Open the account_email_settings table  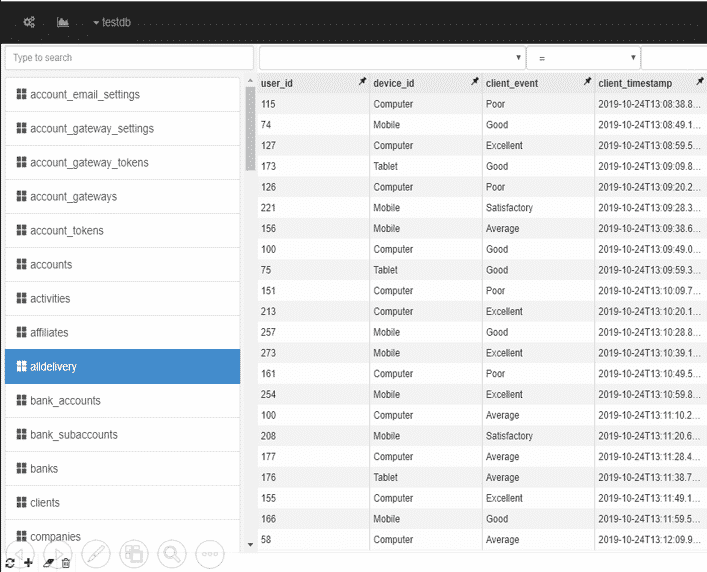click(122, 95)
